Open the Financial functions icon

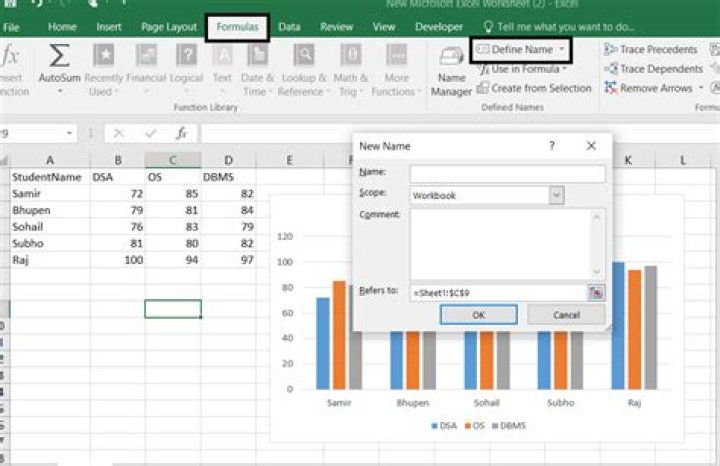146,56
